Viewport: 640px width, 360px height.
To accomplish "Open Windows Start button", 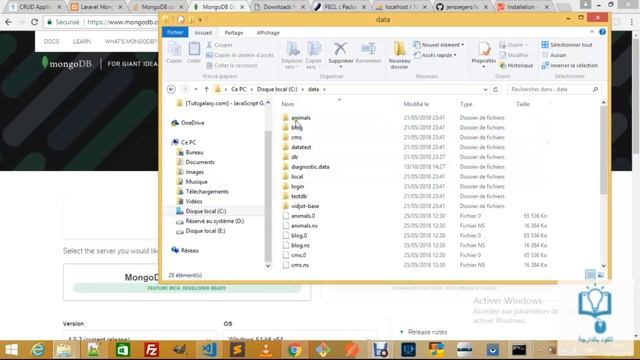I will [11, 350].
